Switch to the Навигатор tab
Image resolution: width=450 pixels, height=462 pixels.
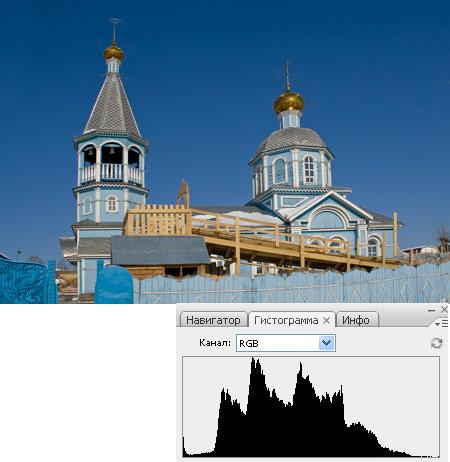click(x=213, y=320)
